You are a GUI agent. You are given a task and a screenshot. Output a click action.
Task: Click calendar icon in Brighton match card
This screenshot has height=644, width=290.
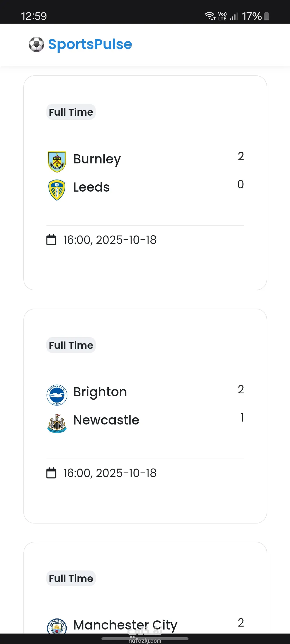[x=51, y=473]
